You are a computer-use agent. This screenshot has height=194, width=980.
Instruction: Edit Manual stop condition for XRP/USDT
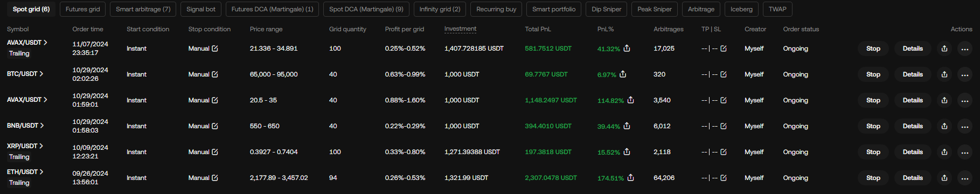coord(215,152)
